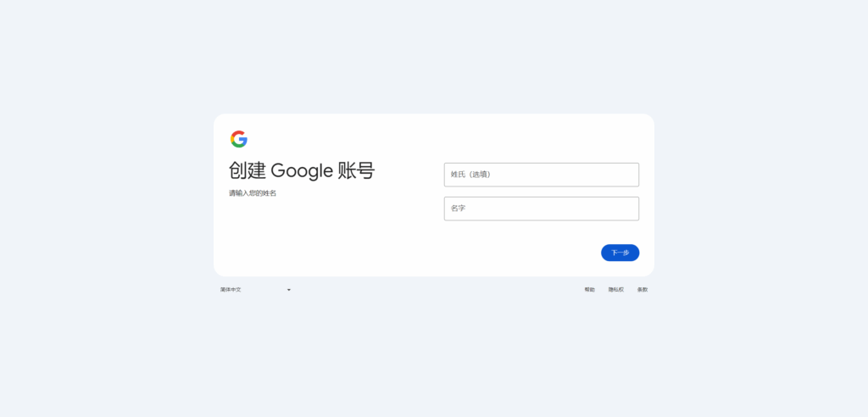Screen dimensions: 868x417
Task: Open the 简体中文 language dropdown
Action: [x=255, y=290]
